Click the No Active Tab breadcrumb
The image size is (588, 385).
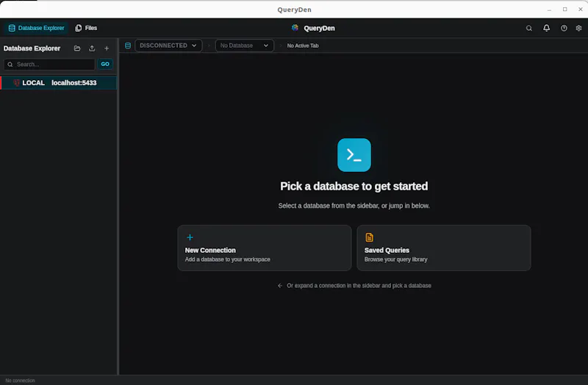303,46
